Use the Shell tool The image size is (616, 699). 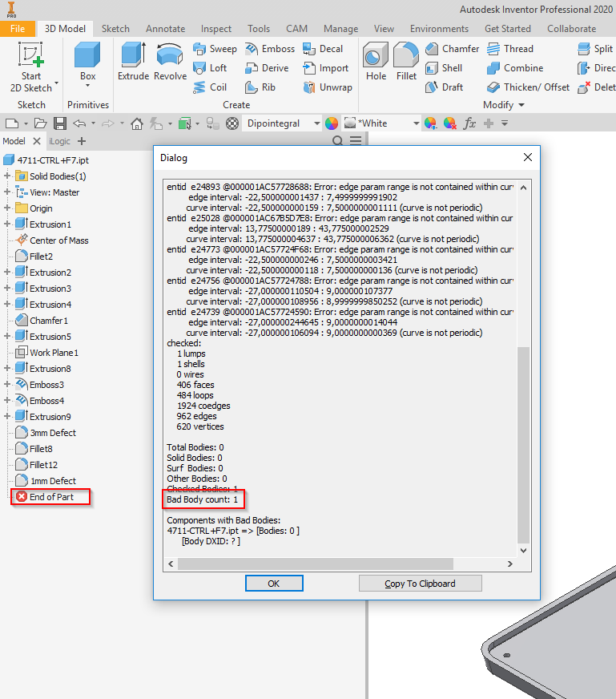click(444, 68)
